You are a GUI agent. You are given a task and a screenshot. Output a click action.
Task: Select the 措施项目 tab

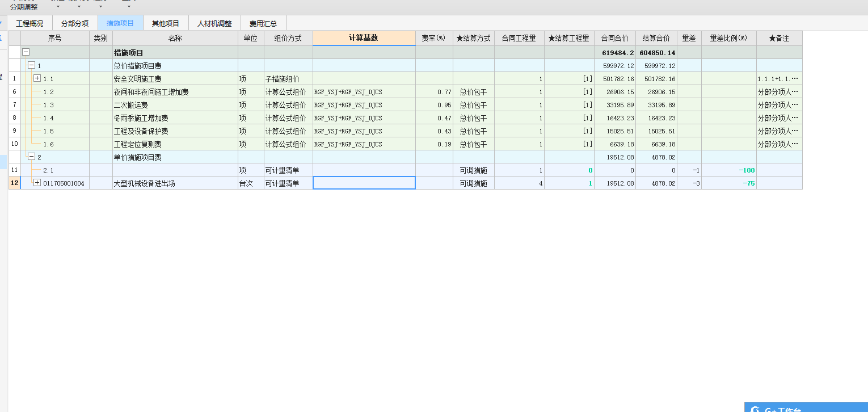click(x=120, y=23)
